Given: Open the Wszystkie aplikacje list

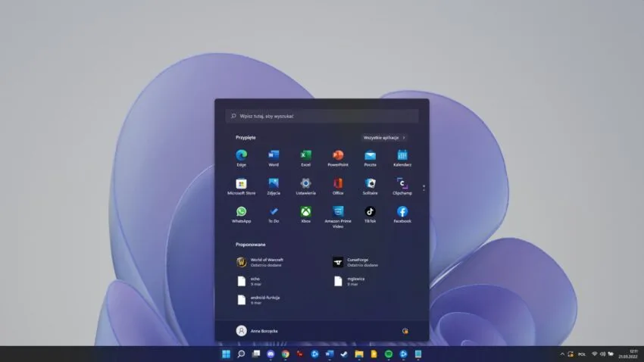Looking at the screenshot, I should pyautogui.click(x=384, y=138).
